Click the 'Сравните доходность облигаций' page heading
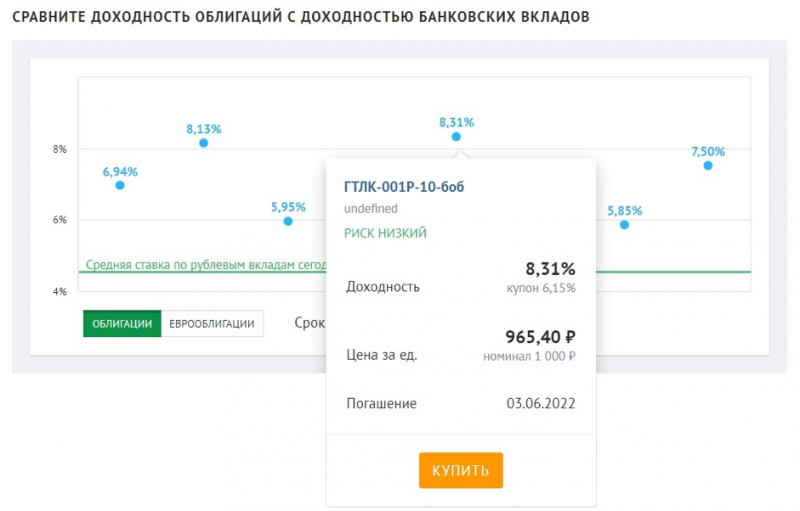800x511 pixels. point(300,18)
